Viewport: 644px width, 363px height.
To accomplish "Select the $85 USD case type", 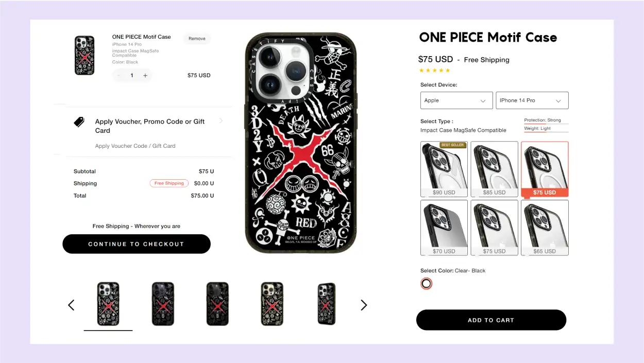I will pos(494,169).
